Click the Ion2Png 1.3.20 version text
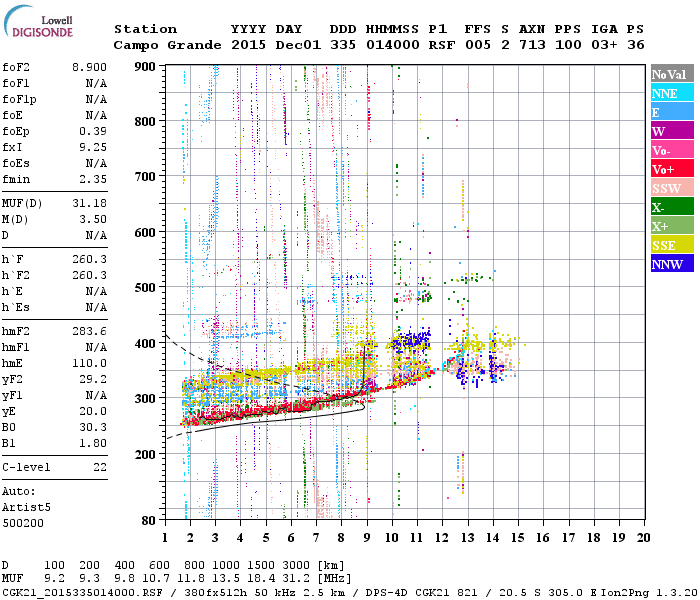This screenshot has height=600, width=700. click(648, 592)
